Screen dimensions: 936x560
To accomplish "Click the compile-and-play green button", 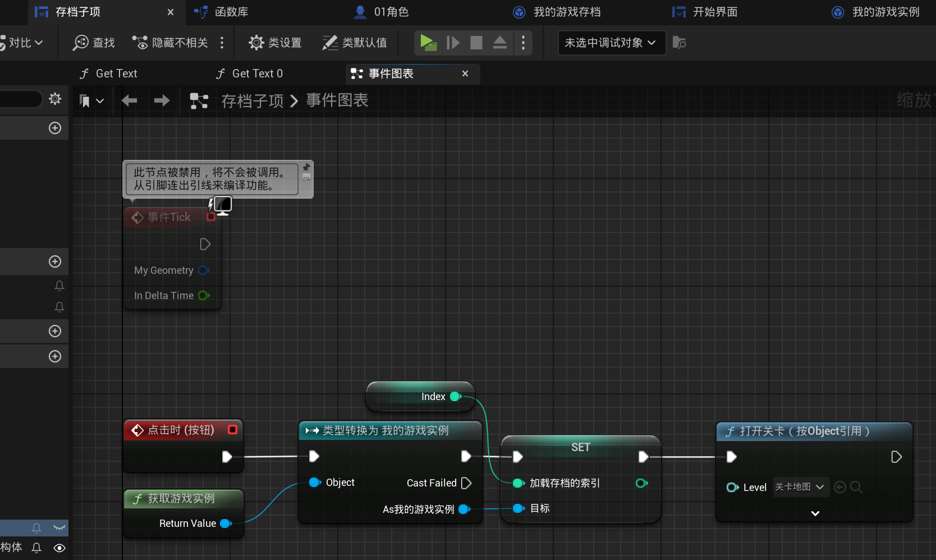I will (428, 43).
